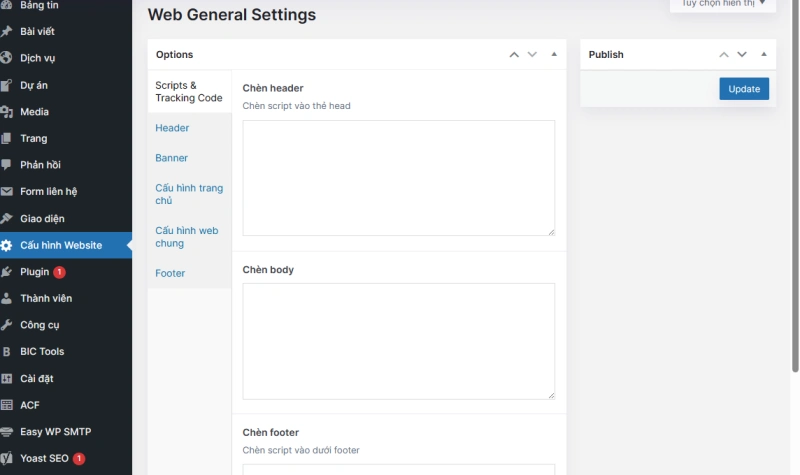Click the Công cụ wrench icon
This screenshot has width=800, height=475.
(6, 325)
